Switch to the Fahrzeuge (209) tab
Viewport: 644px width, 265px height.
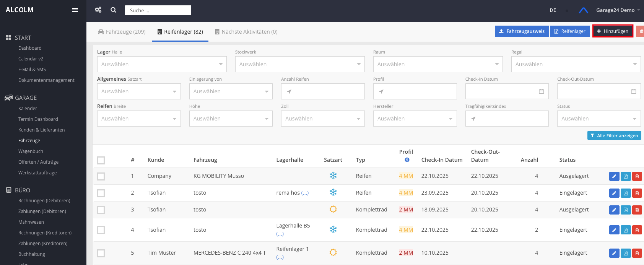(122, 32)
